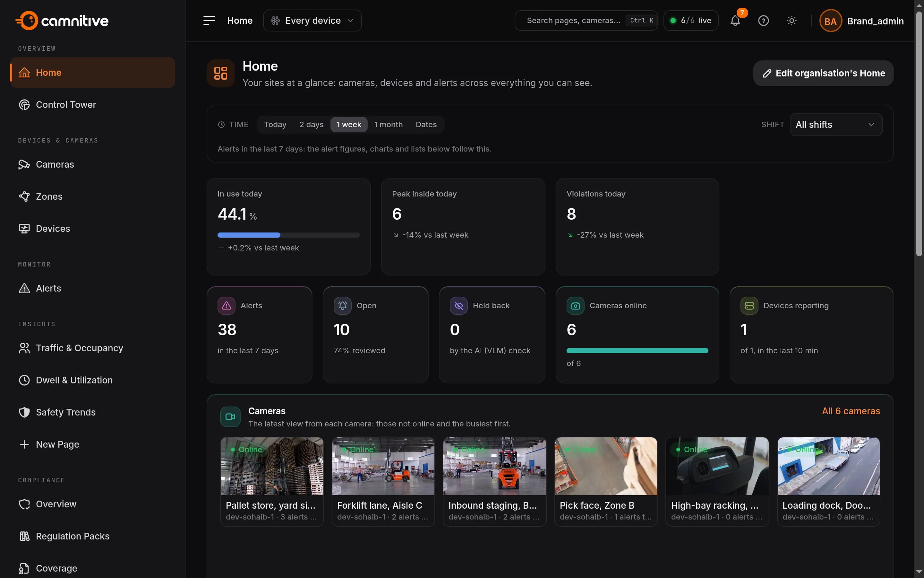Image resolution: width=924 pixels, height=578 pixels.
Task: Open the Forklift lane, Aisle C thumbnail
Action: click(x=383, y=466)
